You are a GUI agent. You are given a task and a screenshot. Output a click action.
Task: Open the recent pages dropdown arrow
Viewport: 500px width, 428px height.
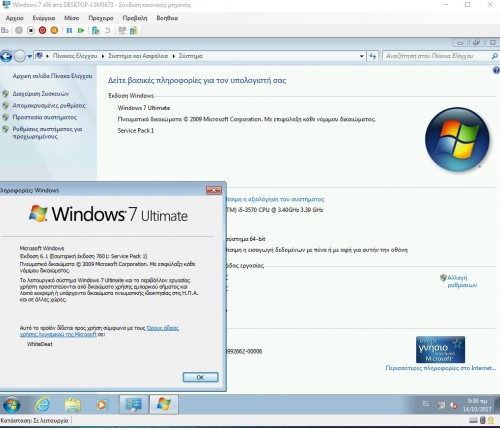pos(30,56)
